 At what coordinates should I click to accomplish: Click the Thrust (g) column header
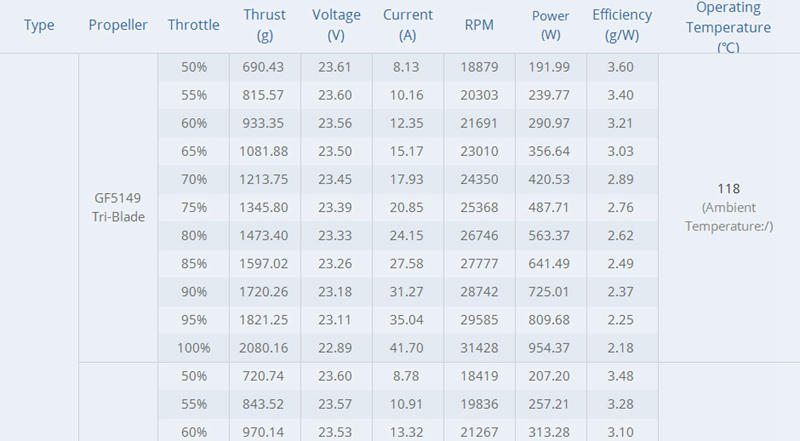(264, 25)
